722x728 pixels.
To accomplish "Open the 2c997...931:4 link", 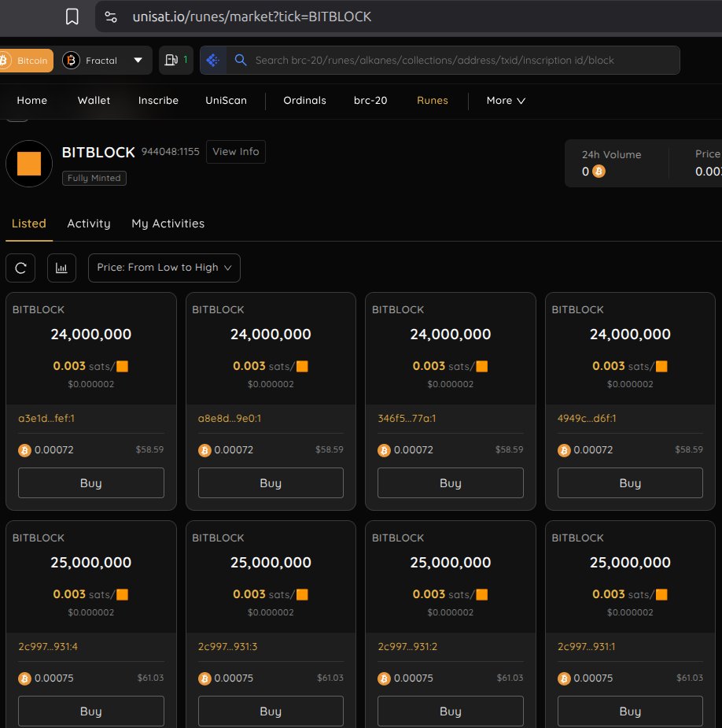I will (48, 647).
